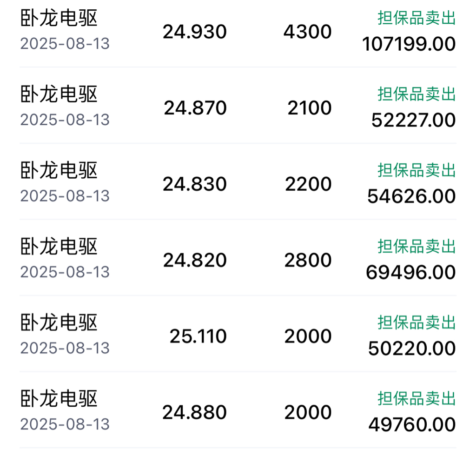Click the amount 107199.00

pos(409,44)
